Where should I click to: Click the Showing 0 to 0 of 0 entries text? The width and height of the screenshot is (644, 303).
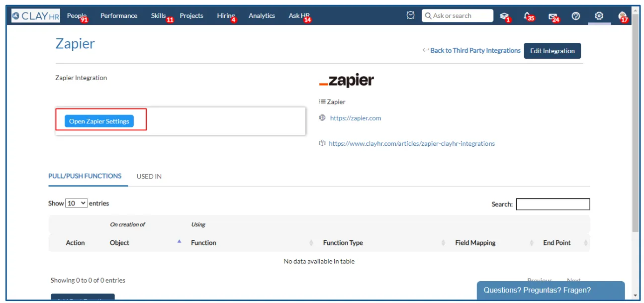click(88, 280)
